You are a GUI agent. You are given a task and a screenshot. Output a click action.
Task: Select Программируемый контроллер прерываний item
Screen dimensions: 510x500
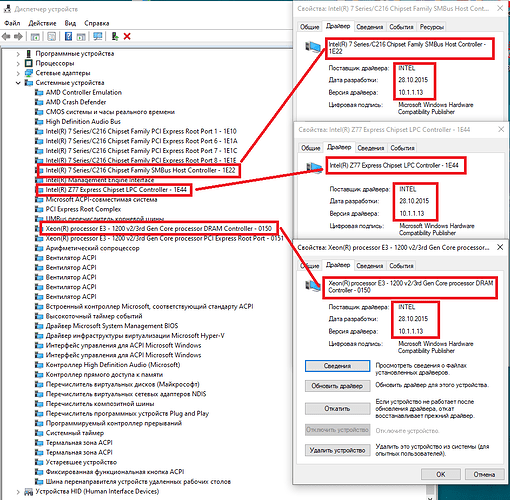click(x=113, y=423)
